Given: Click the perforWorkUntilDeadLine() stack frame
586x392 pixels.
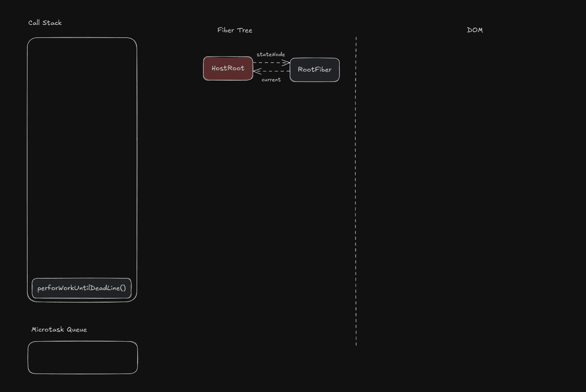Looking at the screenshot, I should coord(82,288).
